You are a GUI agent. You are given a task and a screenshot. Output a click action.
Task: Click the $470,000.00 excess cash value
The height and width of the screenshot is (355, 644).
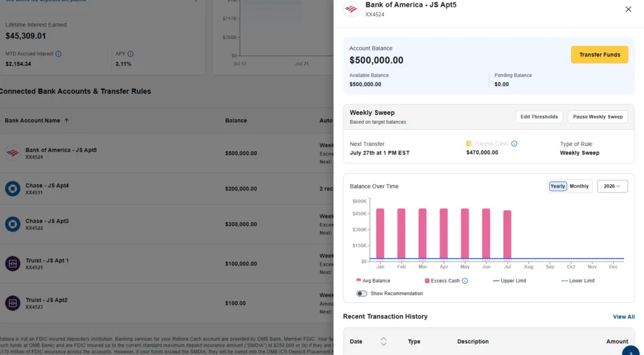pyautogui.click(x=482, y=152)
